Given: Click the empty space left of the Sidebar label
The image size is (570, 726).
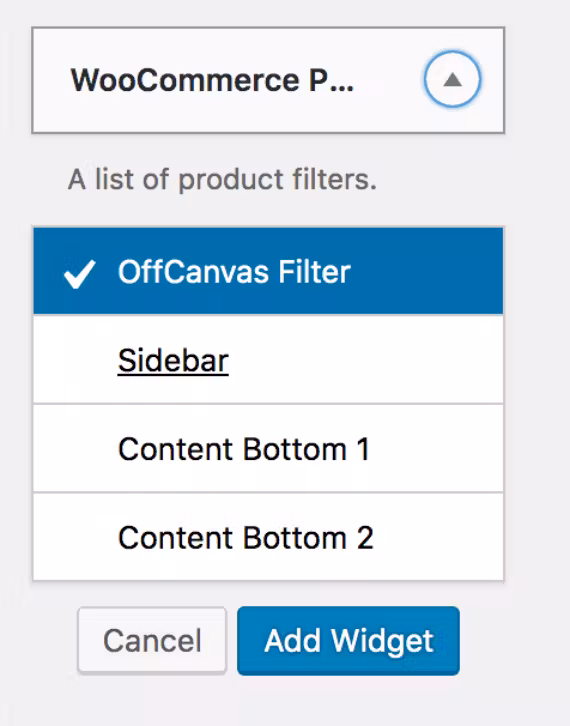Looking at the screenshot, I should [x=75, y=360].
